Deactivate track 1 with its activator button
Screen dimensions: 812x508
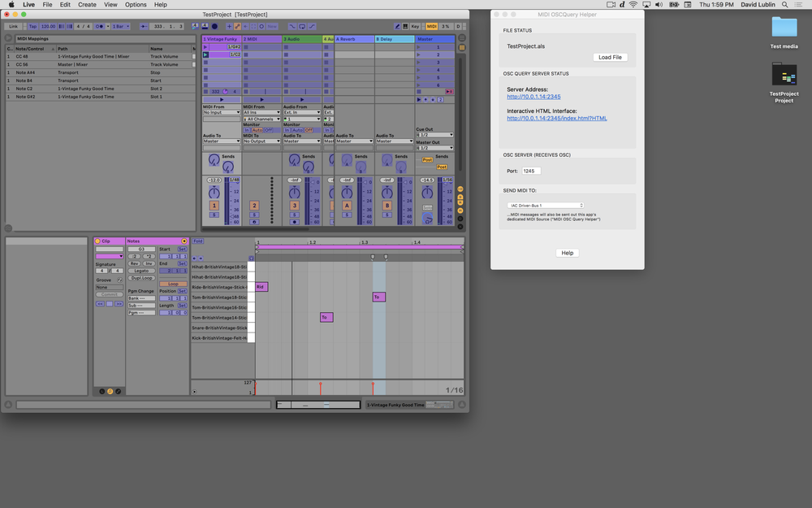(214, 206)
